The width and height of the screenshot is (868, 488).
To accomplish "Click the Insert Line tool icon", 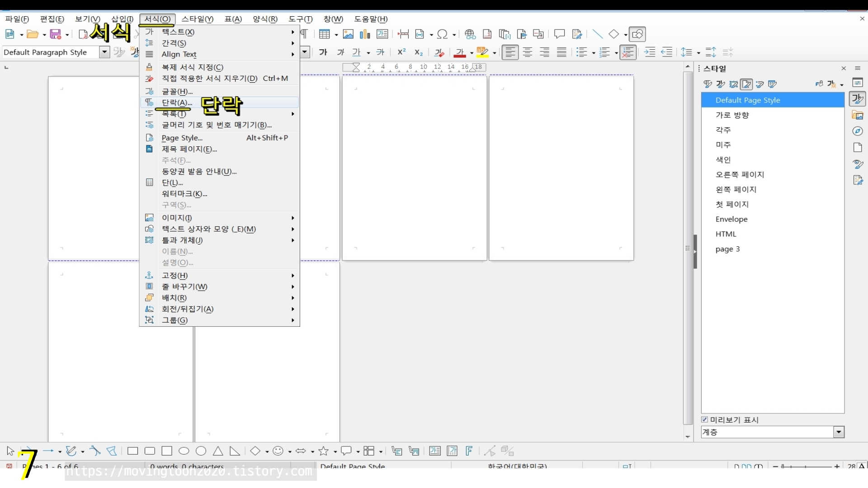I will (597, 34).
